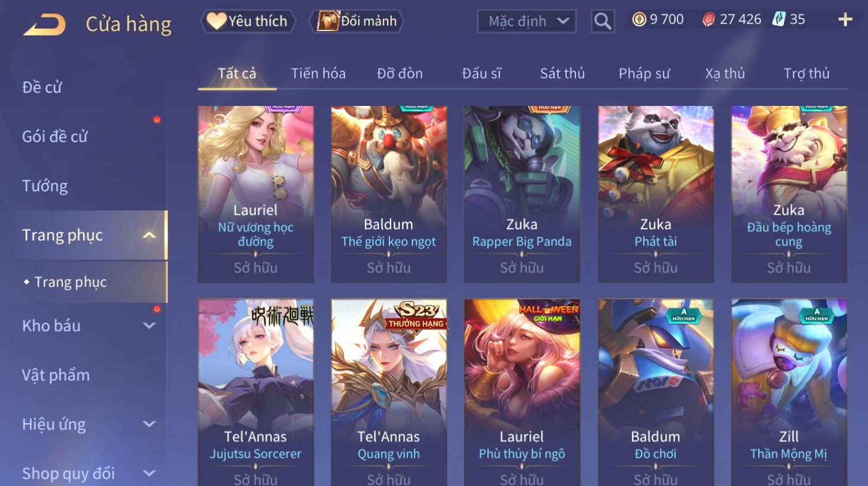Open Đổi mảnh fragment exchange

coord(357,21)
